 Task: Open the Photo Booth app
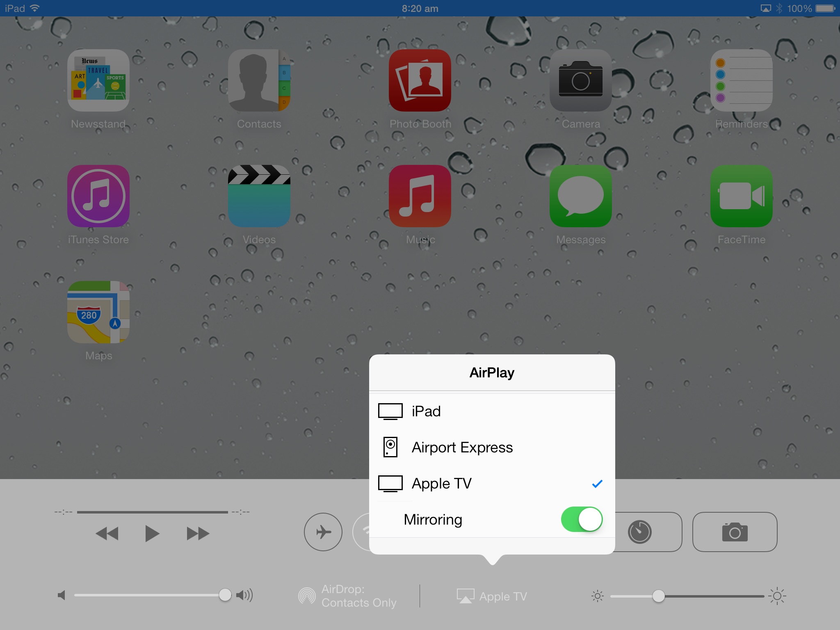click(x=420, y=81)
